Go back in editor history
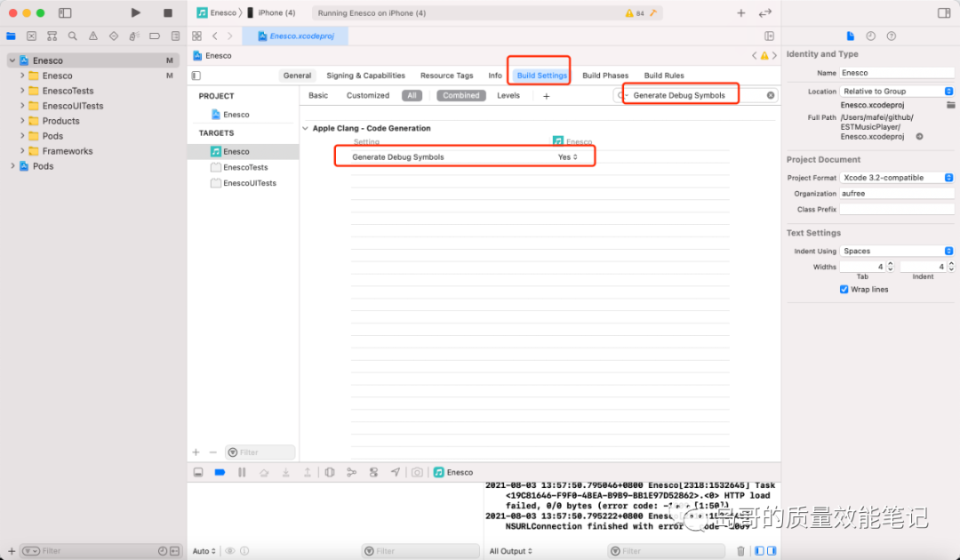Image resolution: width=960 pixels, height=560 pixels. (215, 36)
